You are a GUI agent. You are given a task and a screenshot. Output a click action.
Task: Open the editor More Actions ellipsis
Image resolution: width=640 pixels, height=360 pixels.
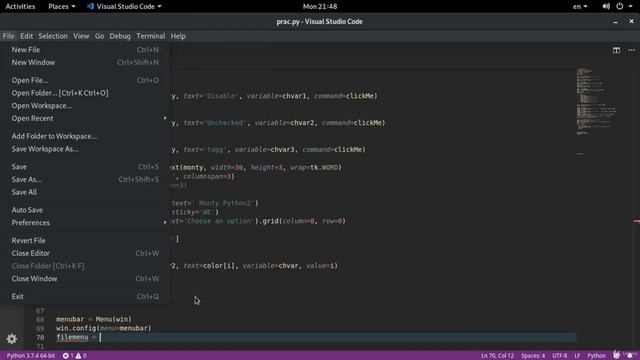[x=631, y=50]
